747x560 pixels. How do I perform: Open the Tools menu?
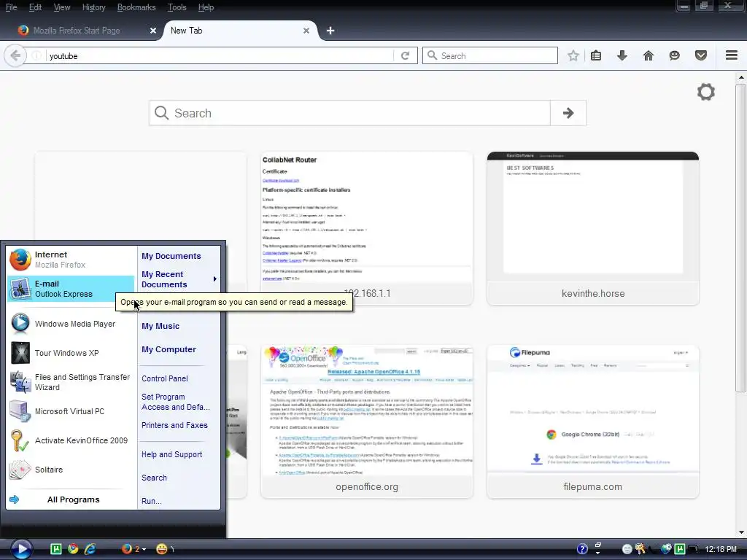(x=177, y=7)
